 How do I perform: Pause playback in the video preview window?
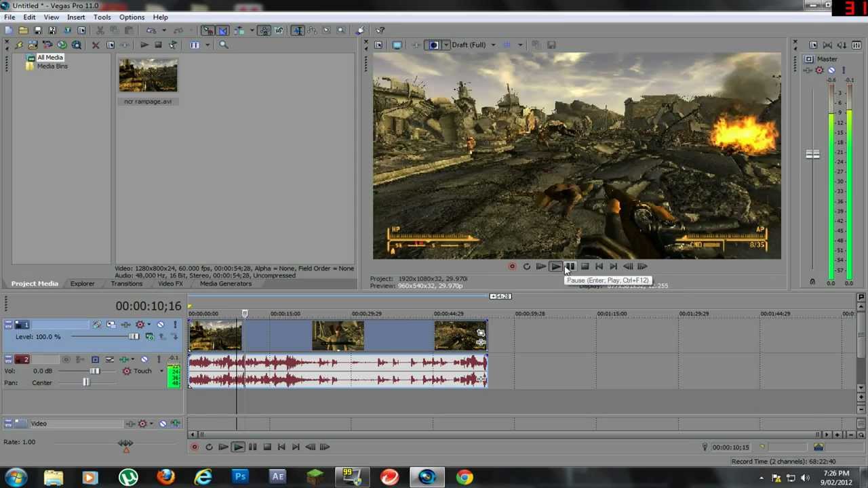coord(570,266)
